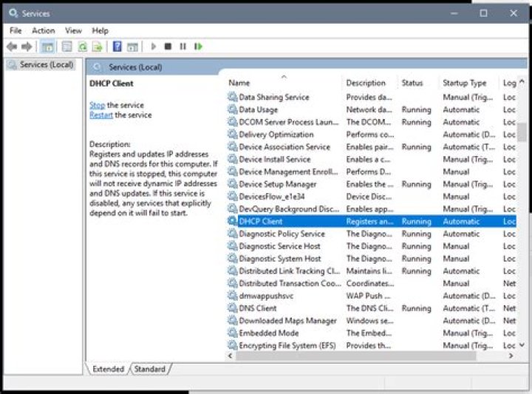The image size is (532, 394).
Task: Toggle the Show/Hide Console Tree icon
Action: click(x=47, y=47)
